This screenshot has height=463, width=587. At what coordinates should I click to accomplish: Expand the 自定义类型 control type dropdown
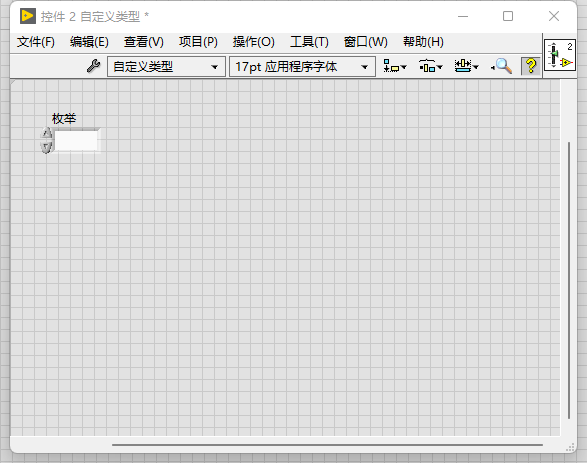click(166, 67)
